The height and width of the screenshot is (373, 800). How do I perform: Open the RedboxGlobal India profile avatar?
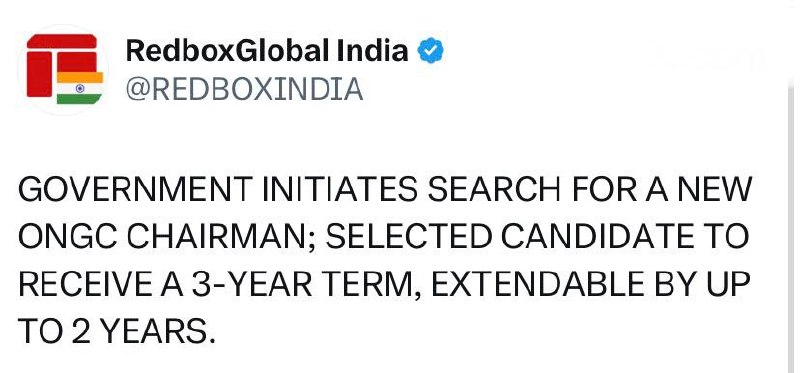pyautogui.click(x=63, y=69)
